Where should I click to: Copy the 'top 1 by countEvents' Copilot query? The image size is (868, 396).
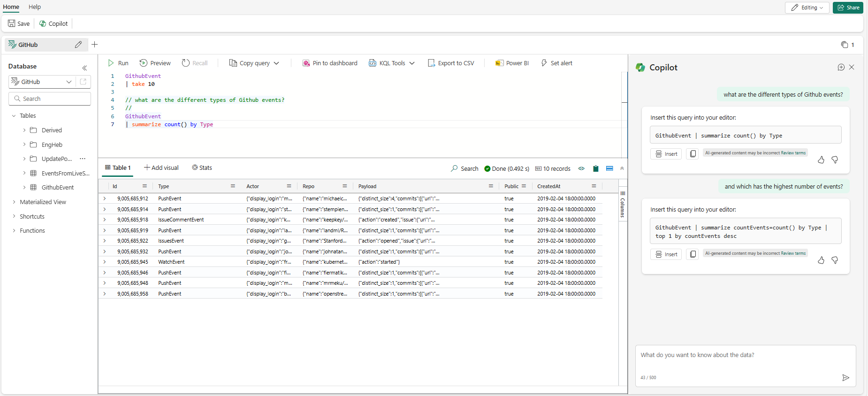[693, 254]
